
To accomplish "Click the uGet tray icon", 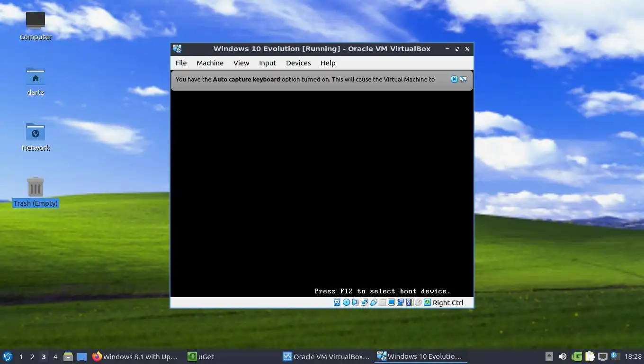I will (x=576, y=356).
